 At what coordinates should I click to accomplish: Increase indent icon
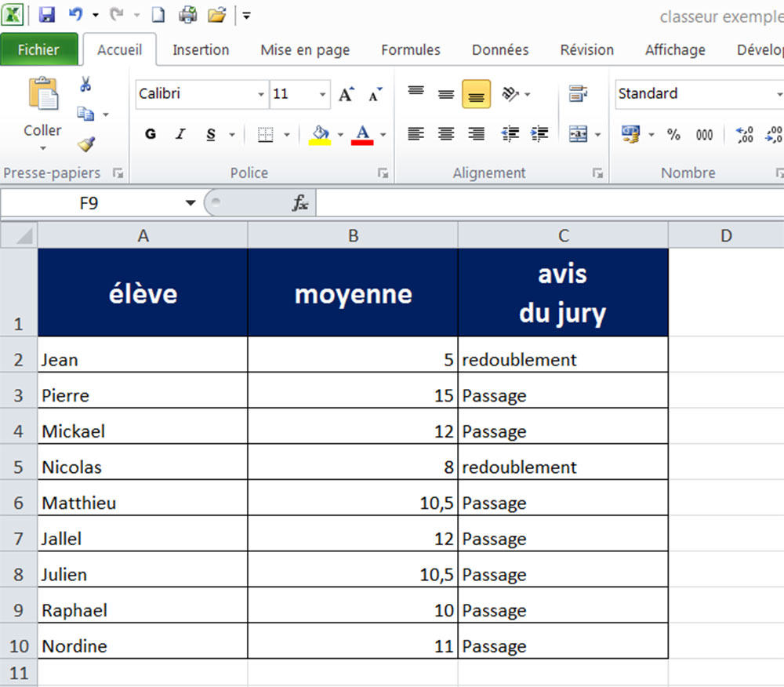pyautogui.click(x=539, y=134)
